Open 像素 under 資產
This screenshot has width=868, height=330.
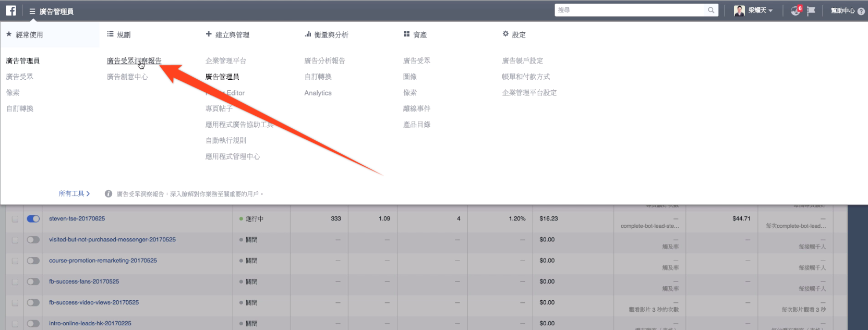coord(410,93)
